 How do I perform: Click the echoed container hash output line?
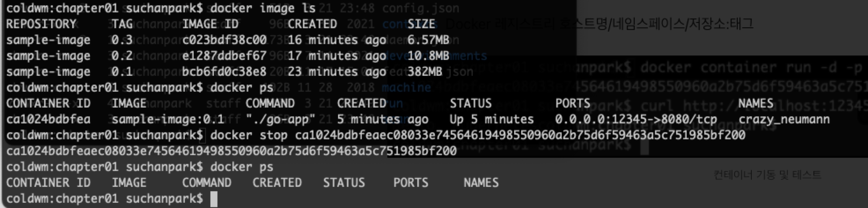231,151
